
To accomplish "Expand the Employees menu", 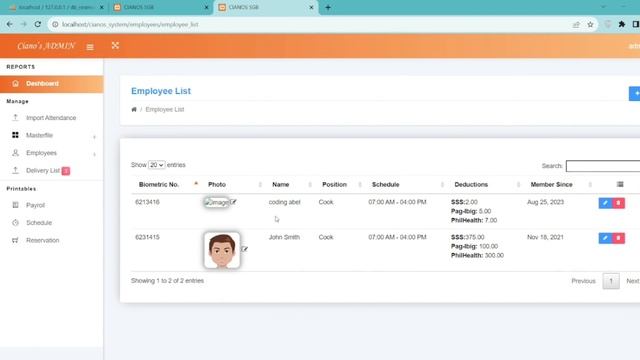I will [x=51, y=153].
